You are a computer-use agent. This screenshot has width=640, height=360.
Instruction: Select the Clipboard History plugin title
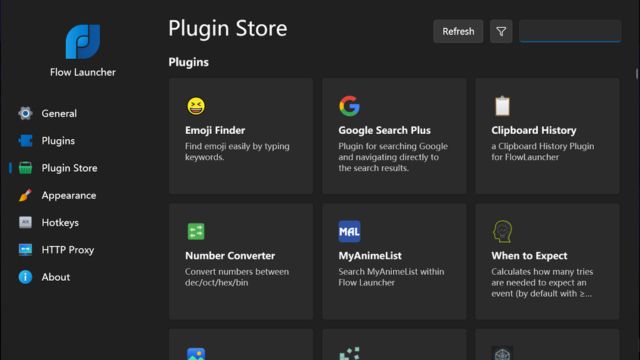point(533,130)
